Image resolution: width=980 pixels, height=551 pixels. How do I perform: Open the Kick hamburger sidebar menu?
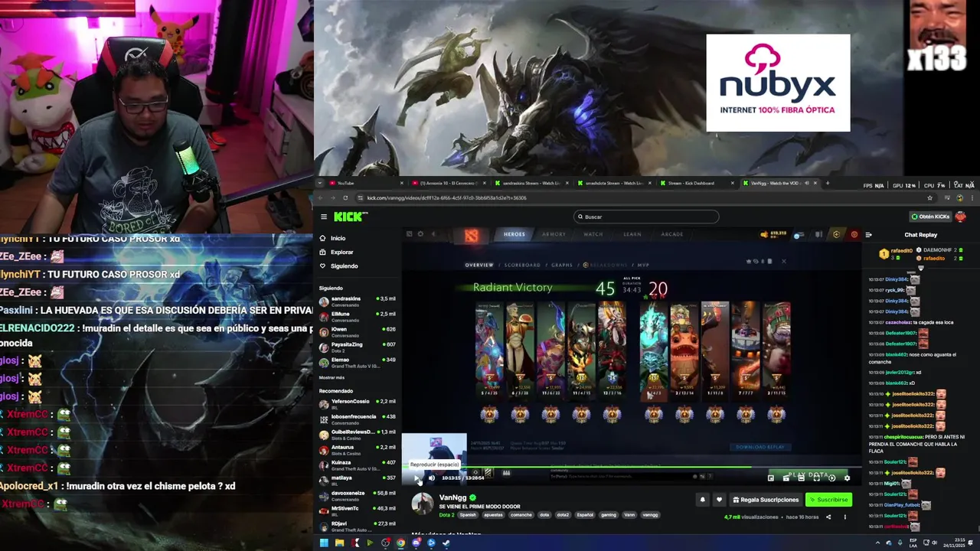[x=324, y=217]
